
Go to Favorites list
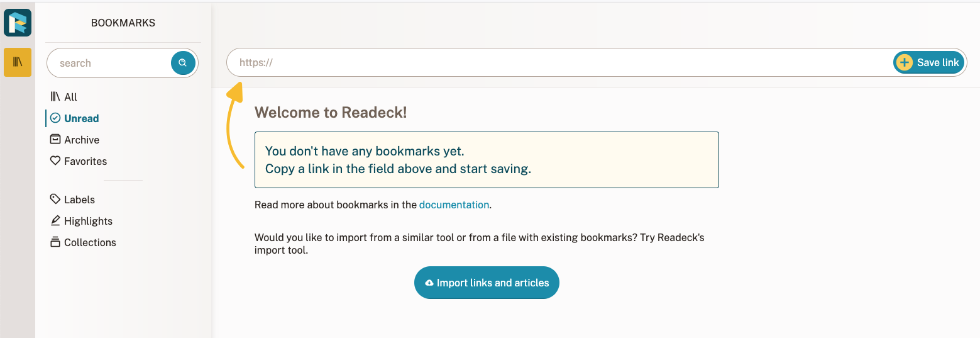click(79, 161)
